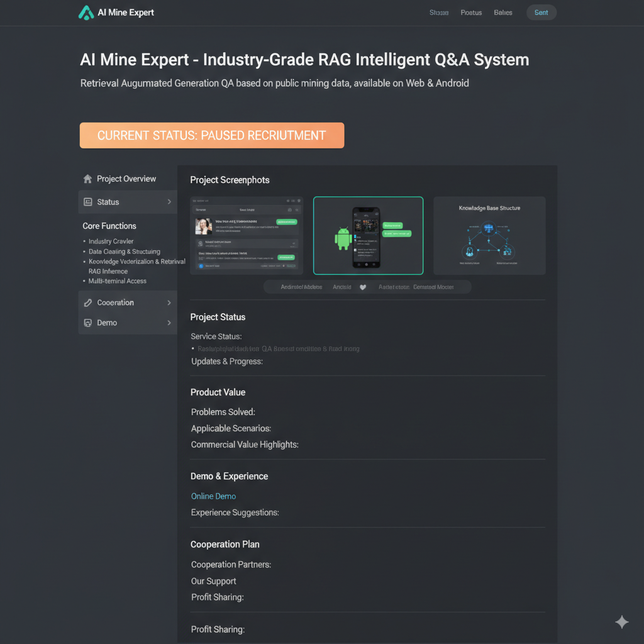
Task: Click the Cooperation link icon in sidebar
Action: (88, 303)
